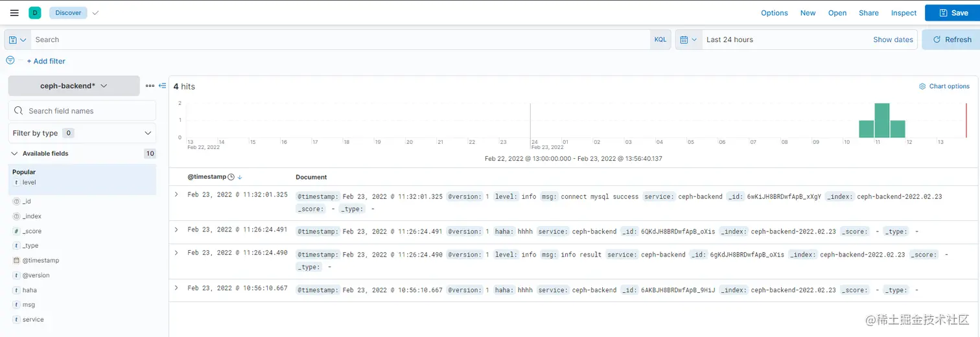The width and height of the screenshot is (980, 337).
Task: Click the Discover app badge
Action: (68, 12)
